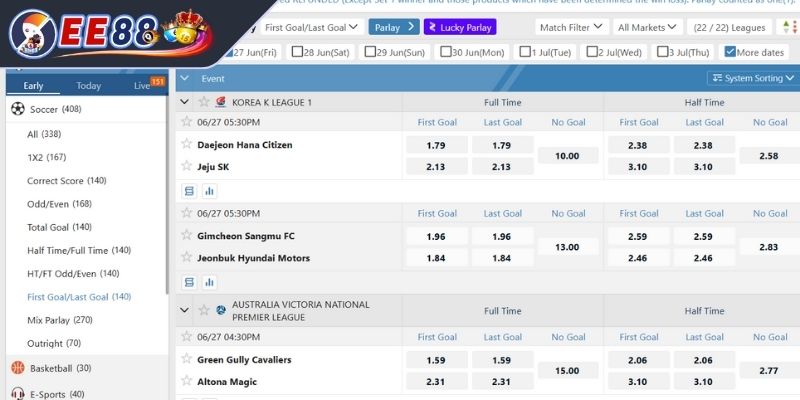Star the Jeonbuk Hyundai Motors team

(x=187, y=257)
